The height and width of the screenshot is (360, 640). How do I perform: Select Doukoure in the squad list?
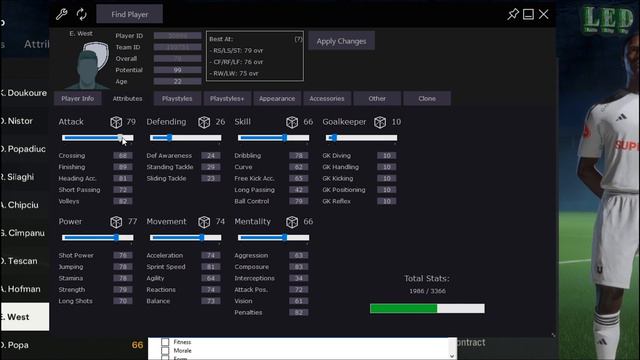pos(24,93)
